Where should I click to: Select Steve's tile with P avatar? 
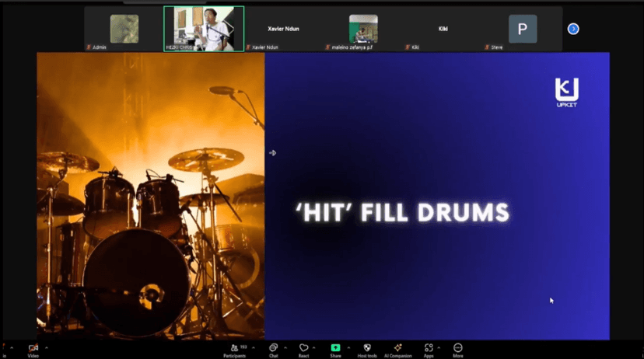(x=522, y=30)
